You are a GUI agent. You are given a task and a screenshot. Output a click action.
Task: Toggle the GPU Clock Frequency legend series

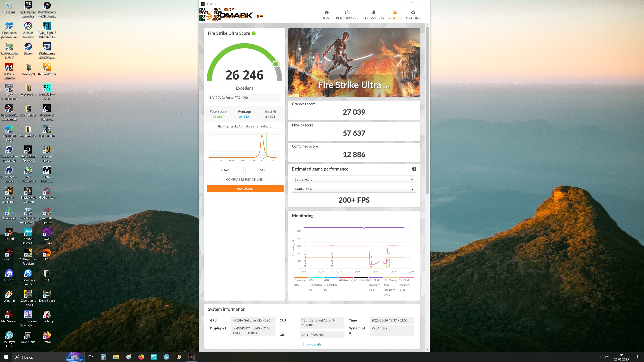tap(406, 278)
